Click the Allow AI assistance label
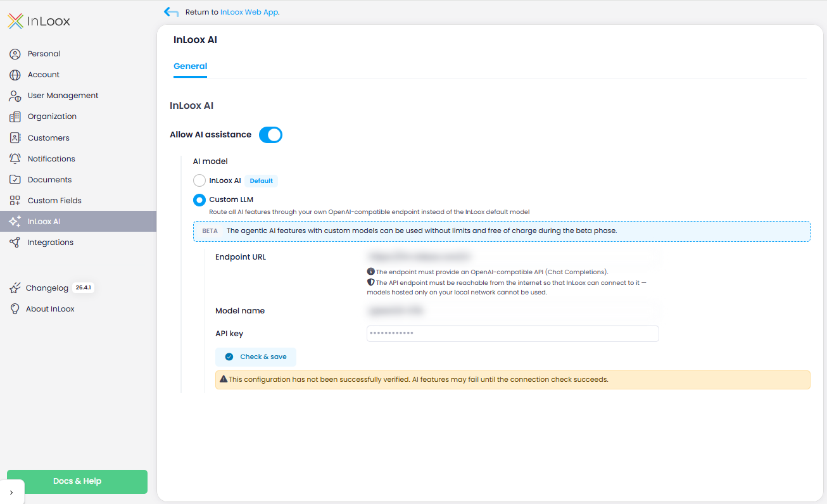 coord(210,135)
